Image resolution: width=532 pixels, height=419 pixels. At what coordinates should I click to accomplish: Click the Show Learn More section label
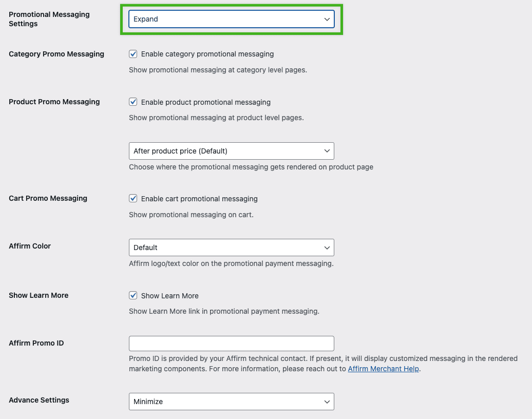pos(39,295)
